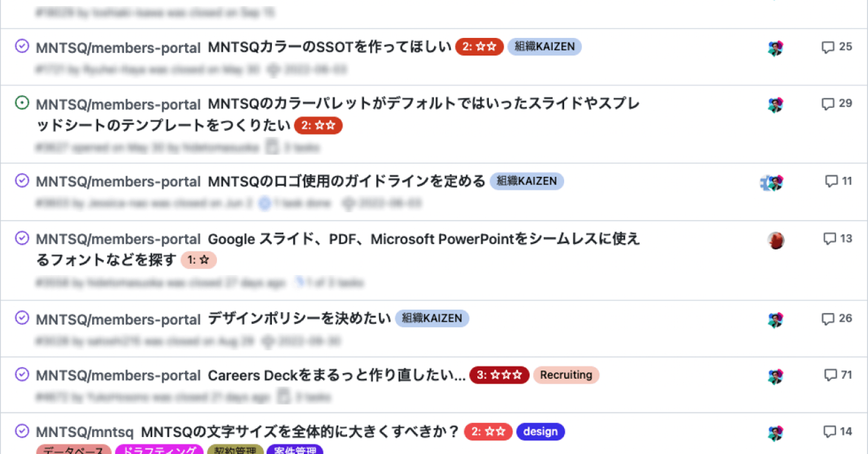
Task: Click the red assignee avatar on Google スライド issue
Action: coord(776,241)
